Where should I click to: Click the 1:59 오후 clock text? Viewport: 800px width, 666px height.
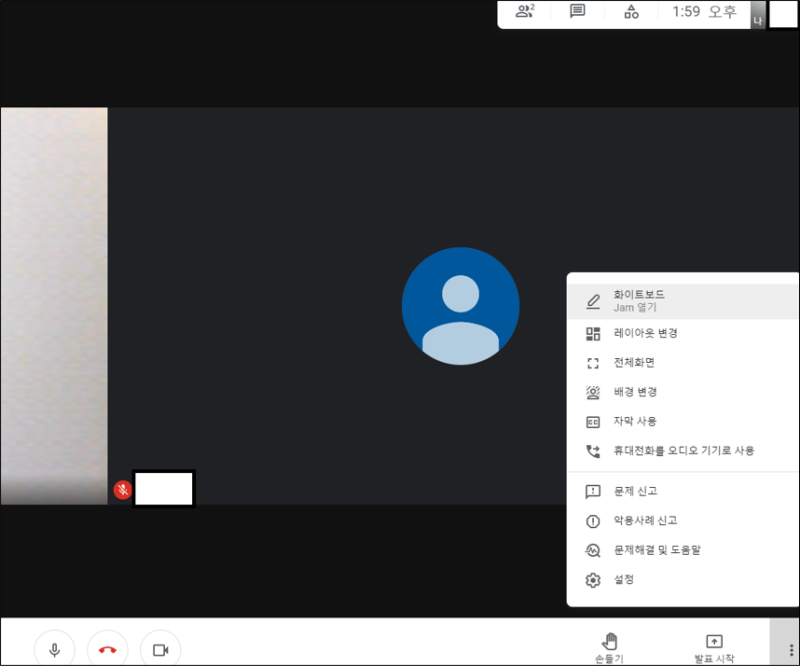tap(704, 11)
